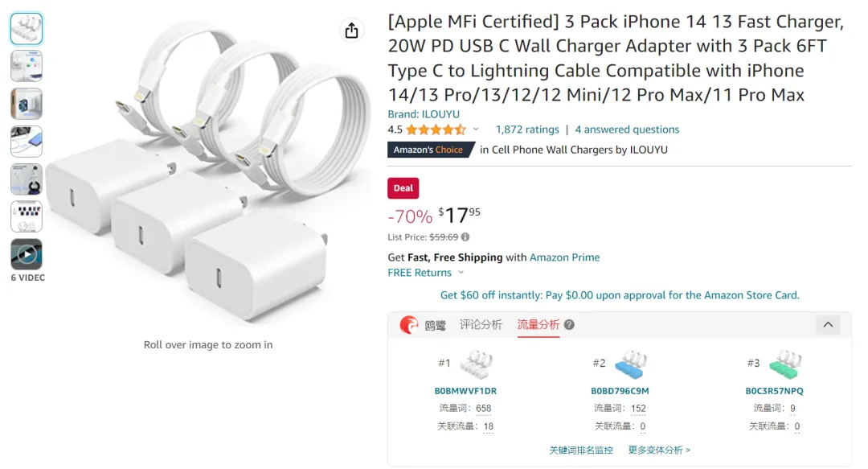This screenshot has height=469, width=868.
Task: Open ASIN B0BMWVF1DR link
Action: coord(465,391)
